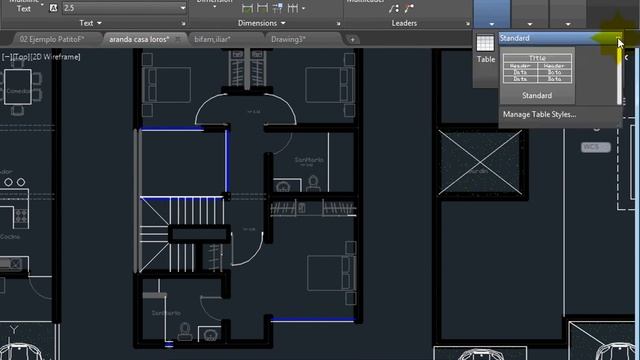The width and height of the screenshot is (640, 360).
Task: Select the Continue dimension icon
Action: (293, 8)
